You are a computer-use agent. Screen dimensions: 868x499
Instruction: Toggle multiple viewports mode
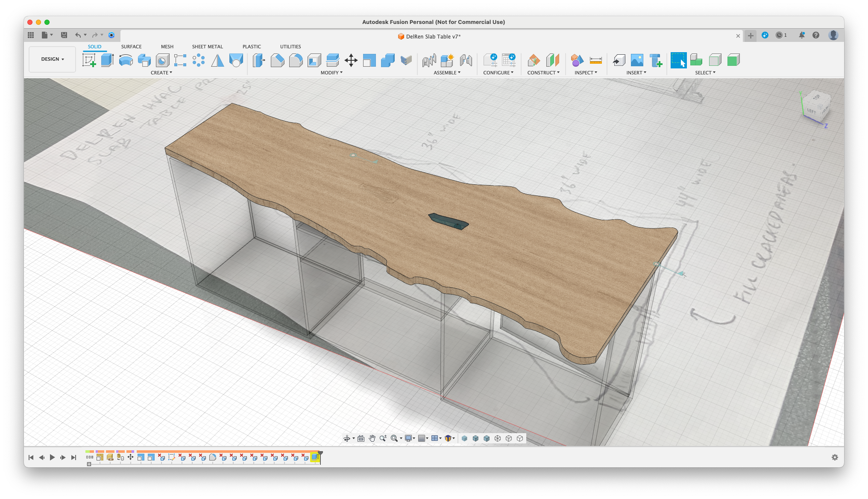[x=435, y=438]
